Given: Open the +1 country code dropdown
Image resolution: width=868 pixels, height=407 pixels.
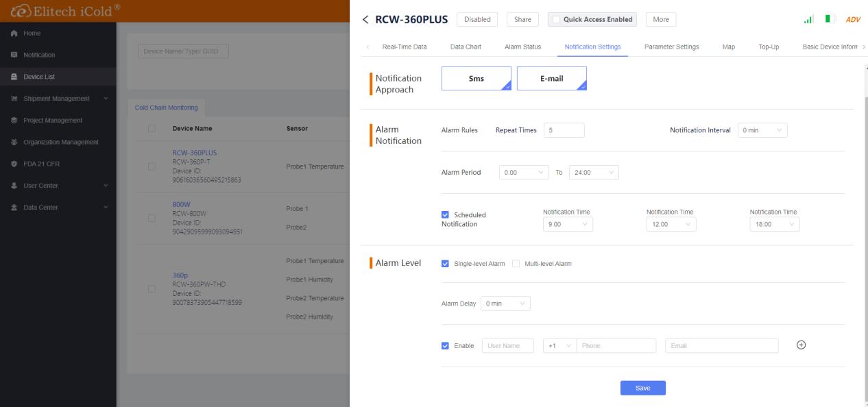Looking at the screenshot, I should [559, 346].
